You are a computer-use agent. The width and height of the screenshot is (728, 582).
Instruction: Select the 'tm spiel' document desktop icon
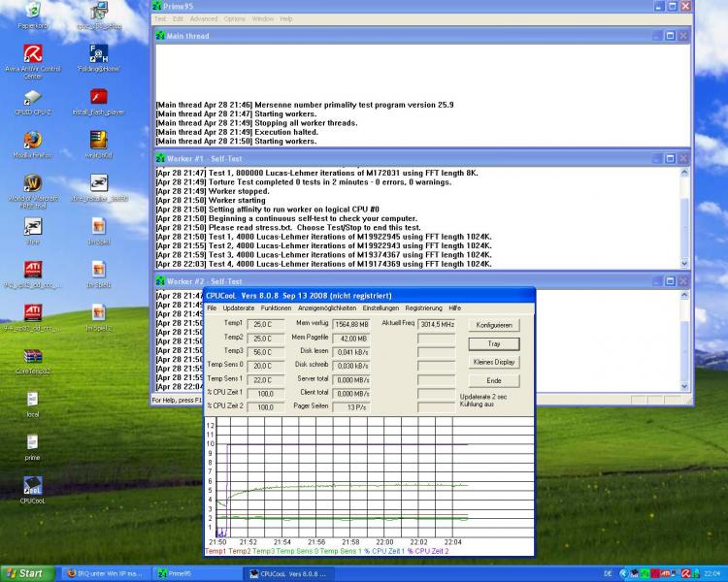[98, 226]
